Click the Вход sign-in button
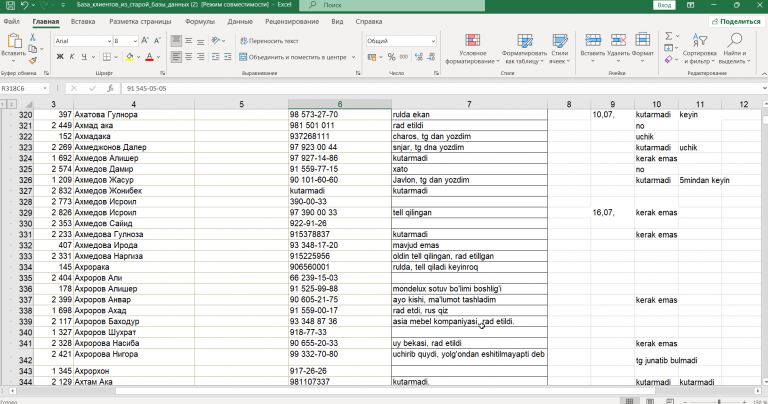Viewport: 768px width, 404px height. [x=664, y=5]
